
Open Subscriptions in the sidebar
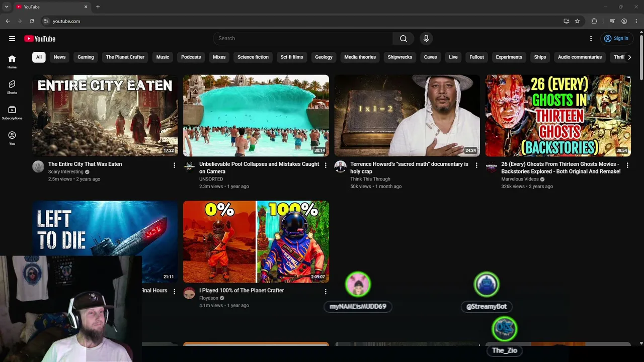pyautogui.click(x=12, y=113)
